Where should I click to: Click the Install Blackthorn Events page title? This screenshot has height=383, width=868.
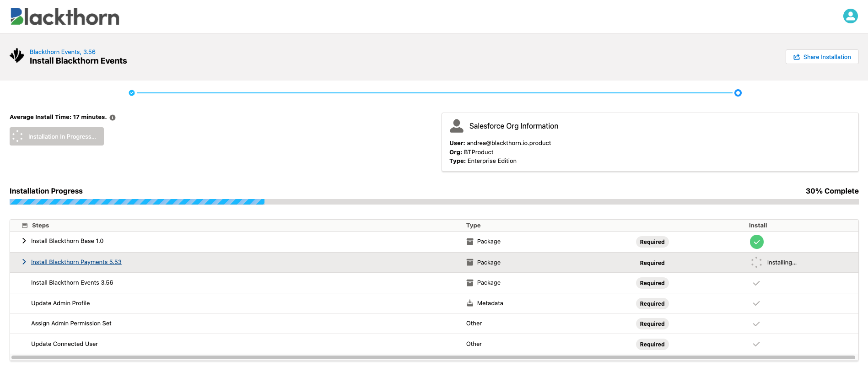point(78,61)
